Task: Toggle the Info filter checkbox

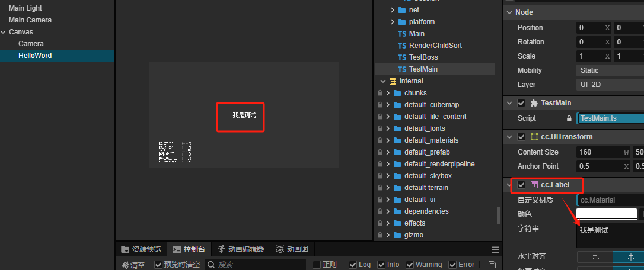Action: 381,265
